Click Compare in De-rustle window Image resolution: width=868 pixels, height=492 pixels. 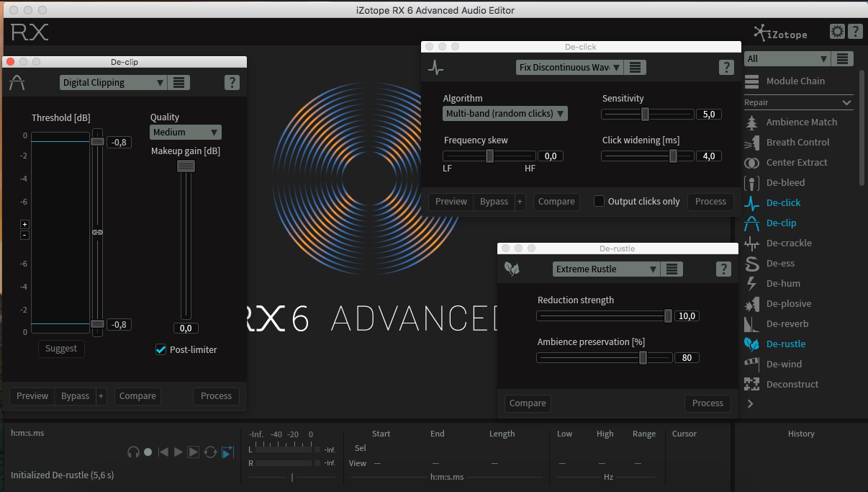tap(528, 403)
